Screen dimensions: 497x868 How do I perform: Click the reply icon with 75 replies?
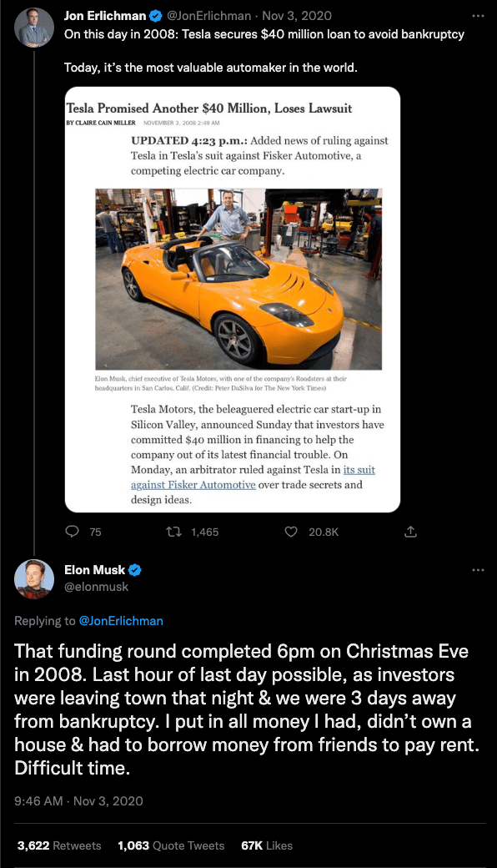[x=72, y=532]
